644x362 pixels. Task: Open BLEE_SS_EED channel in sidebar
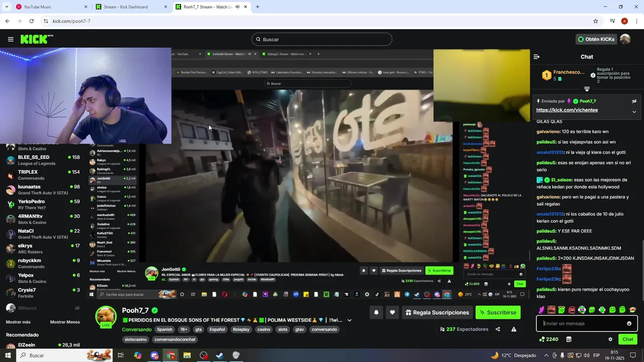(x=43, y=160)
